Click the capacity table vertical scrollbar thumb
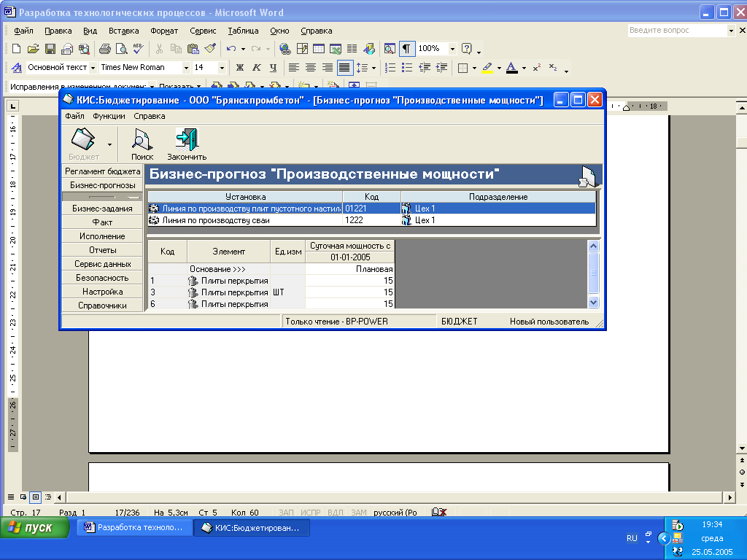The width and height of the screenshot is (747, 560). click(x=593, y=273)
